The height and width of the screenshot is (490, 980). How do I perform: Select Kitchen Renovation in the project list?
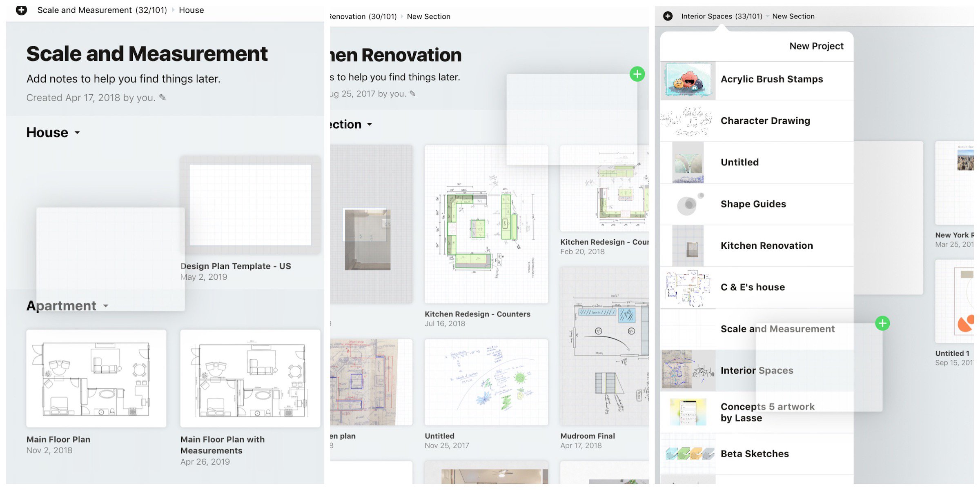coord(766,245)
